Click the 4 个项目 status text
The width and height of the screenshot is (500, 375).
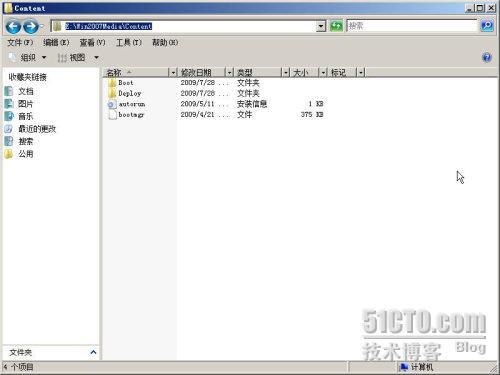click(18, 367)
